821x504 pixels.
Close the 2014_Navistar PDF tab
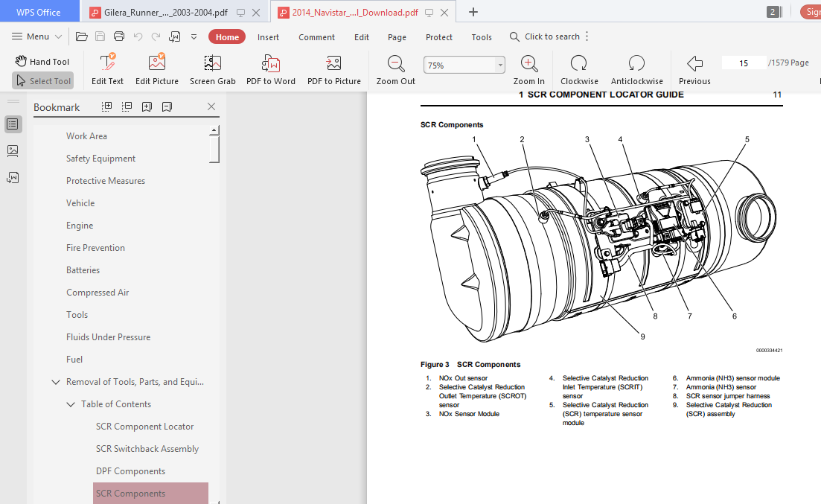click(x=444, y=13)
